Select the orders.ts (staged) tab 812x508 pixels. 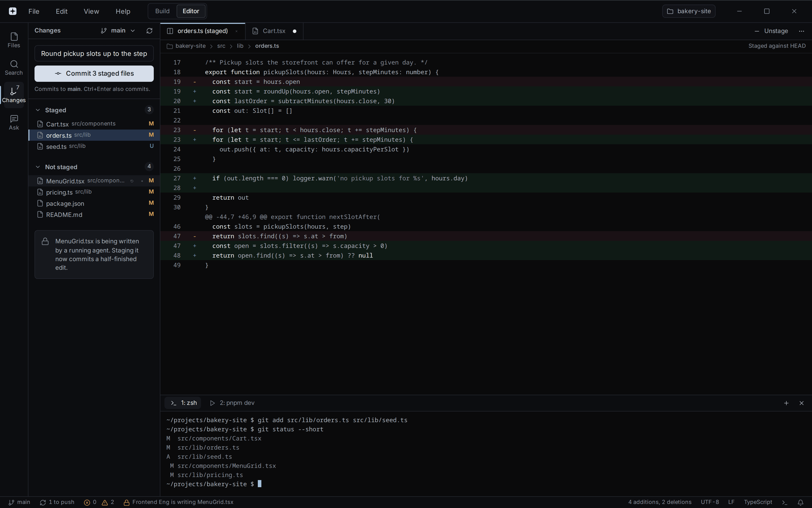pos(203,31)
